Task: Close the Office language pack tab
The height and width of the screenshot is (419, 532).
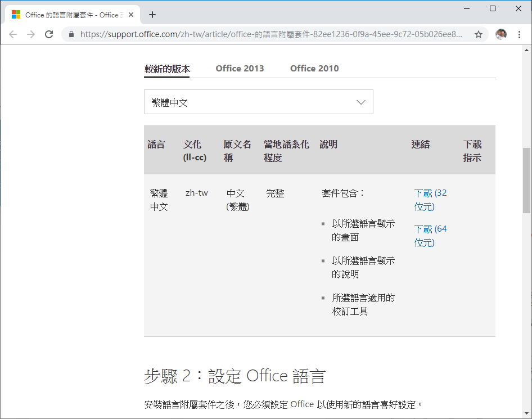Action: pos(131,15)
